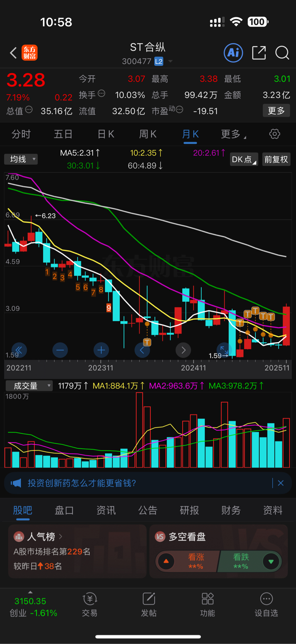
Task: Tap the 总值 info icon
Action: click(29, 110)
